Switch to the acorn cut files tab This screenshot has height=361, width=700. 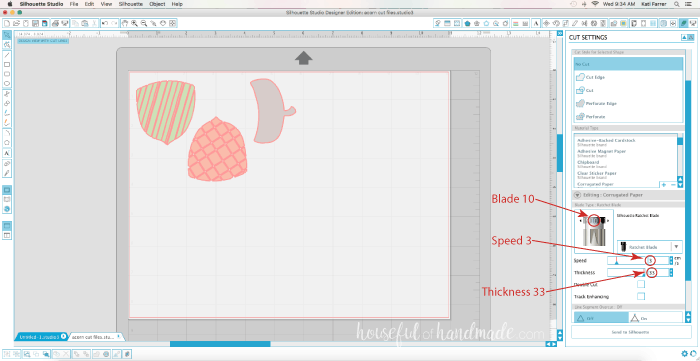[93, 337]
